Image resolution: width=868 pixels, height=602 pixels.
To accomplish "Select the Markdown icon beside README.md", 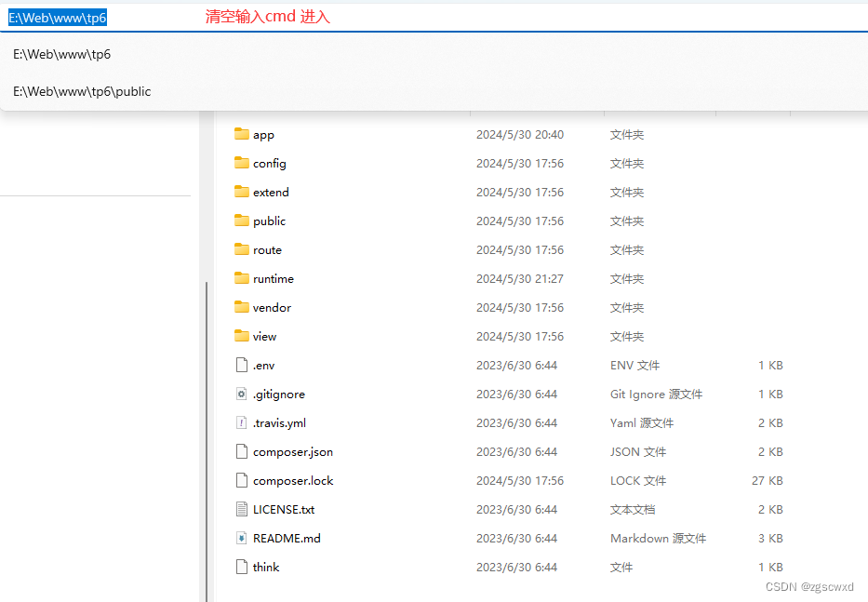I will click(x=240, y=538).
